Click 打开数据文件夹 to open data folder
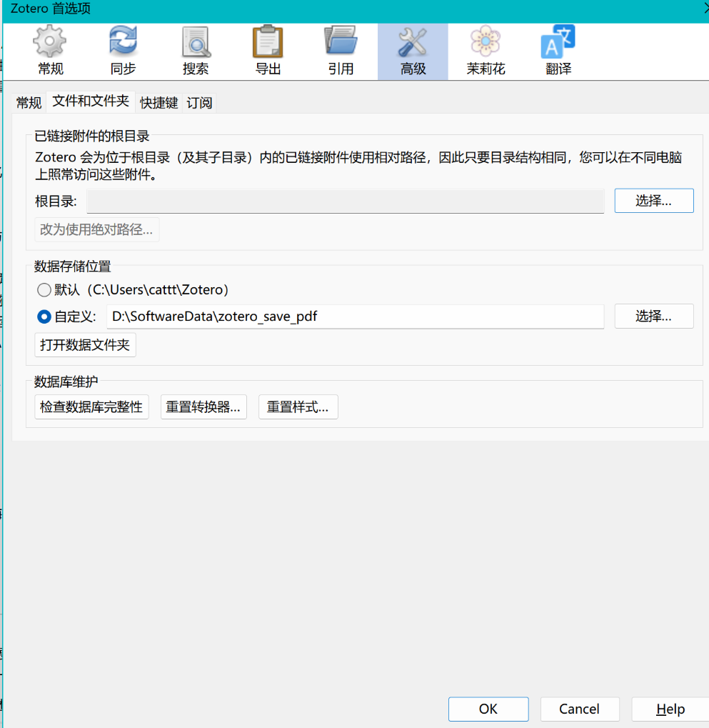Image resolution: width=709 pixels, height=728 pixels. [x=85, y=344]
